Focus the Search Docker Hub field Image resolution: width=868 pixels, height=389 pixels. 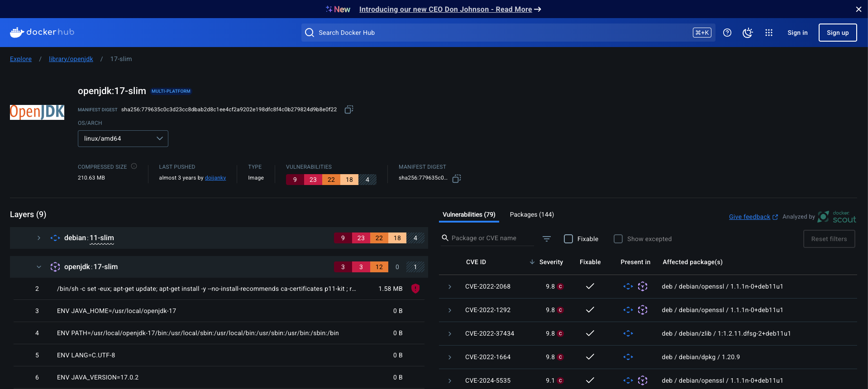[508, 33]
